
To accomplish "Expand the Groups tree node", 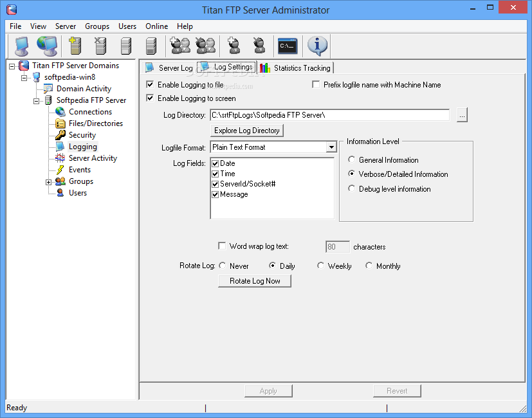I will [x=48, y=182].
